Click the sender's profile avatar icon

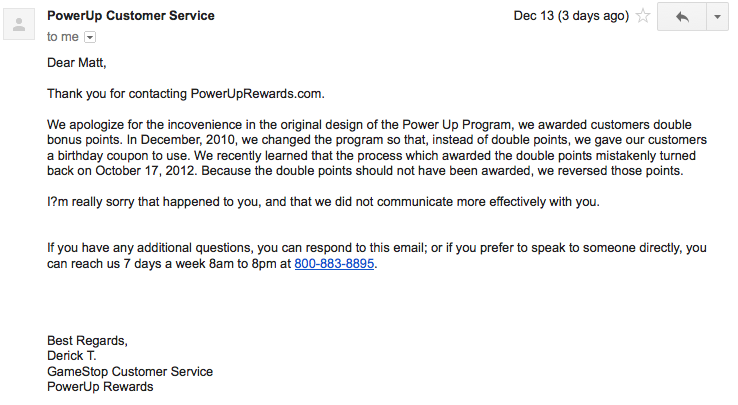[x=19, y=24]
